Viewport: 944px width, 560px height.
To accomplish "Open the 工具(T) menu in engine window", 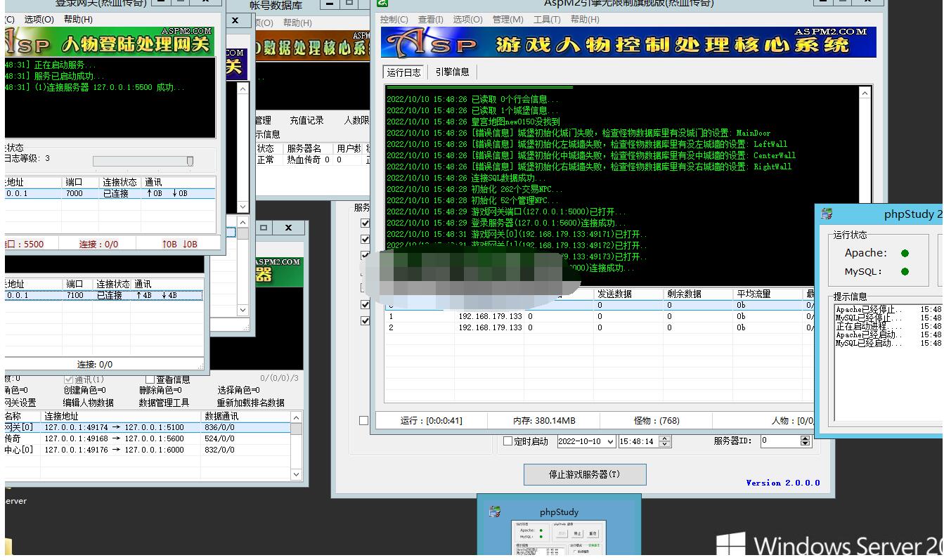I will pyautogui.click(x=547, y=20).
